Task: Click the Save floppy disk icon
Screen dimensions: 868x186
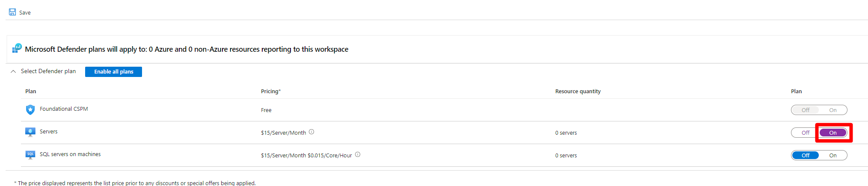Action: (x=12, y=12)
